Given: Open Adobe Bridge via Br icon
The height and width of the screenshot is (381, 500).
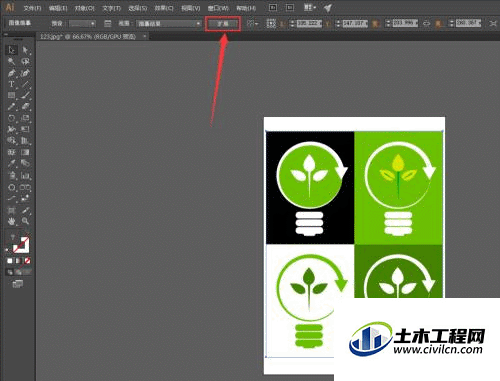Looking at the screenshot, I should pos(273,8).
